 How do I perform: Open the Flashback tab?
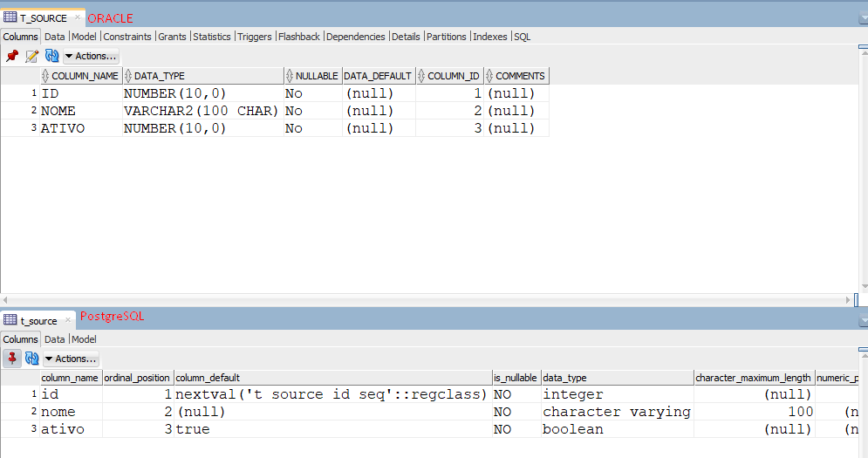coord(299,37)
